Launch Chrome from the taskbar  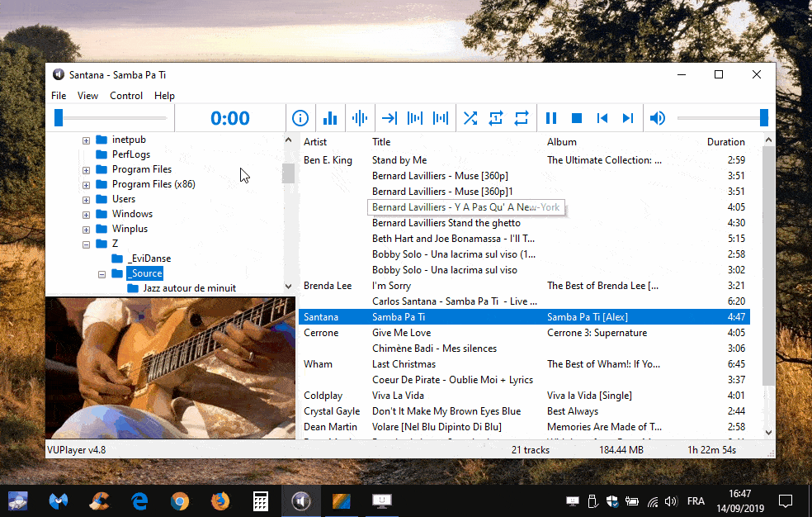click(x=180, y=501)
